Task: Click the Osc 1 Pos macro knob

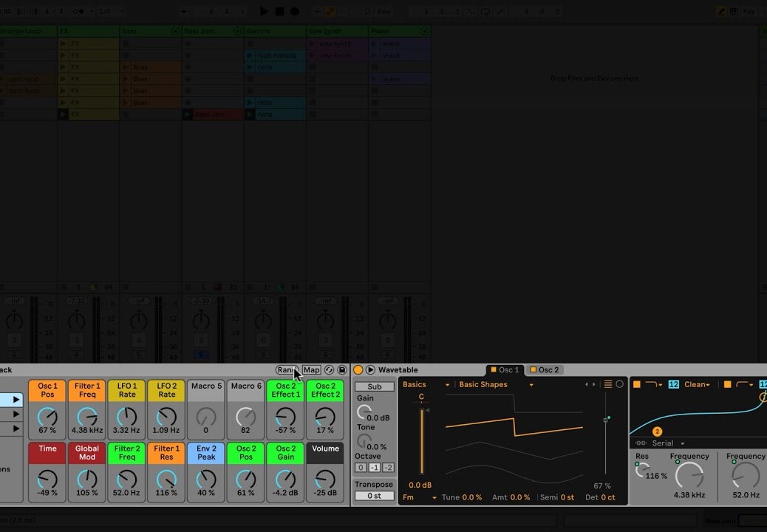Action: coord(47,417)
